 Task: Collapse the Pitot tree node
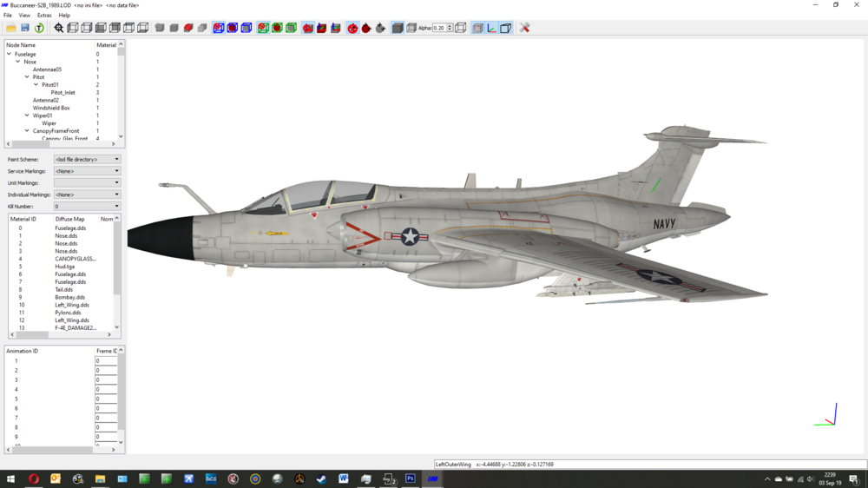click(27, 77)
